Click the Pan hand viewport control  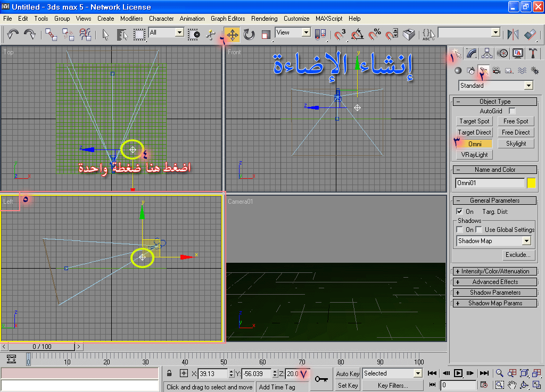pyautogui.click(x=511, y=385)
